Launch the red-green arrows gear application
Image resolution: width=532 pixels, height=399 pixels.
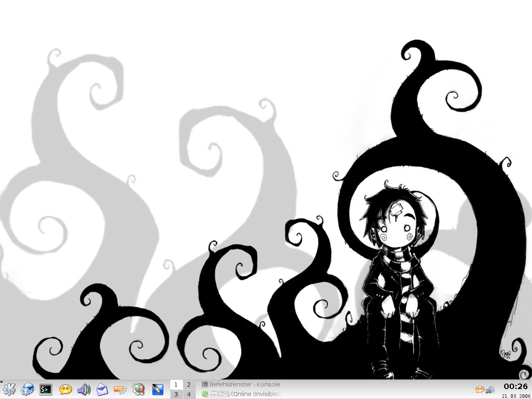tap(138, 389)
